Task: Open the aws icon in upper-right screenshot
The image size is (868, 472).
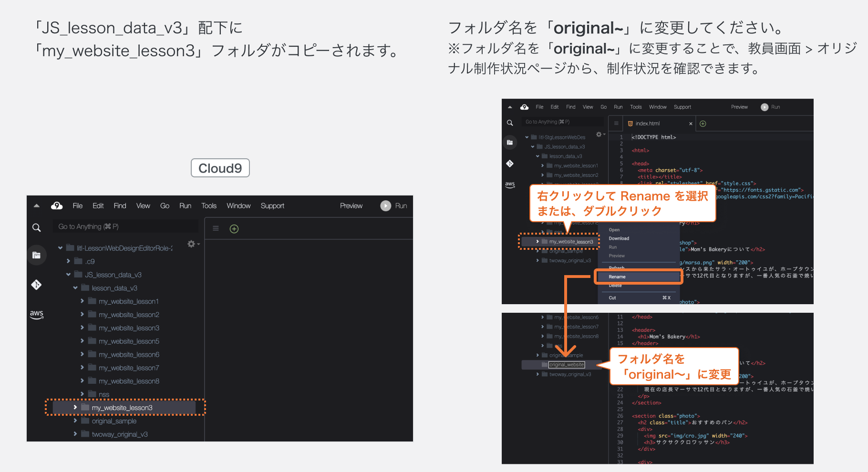Action: click(x=510, y=184)
